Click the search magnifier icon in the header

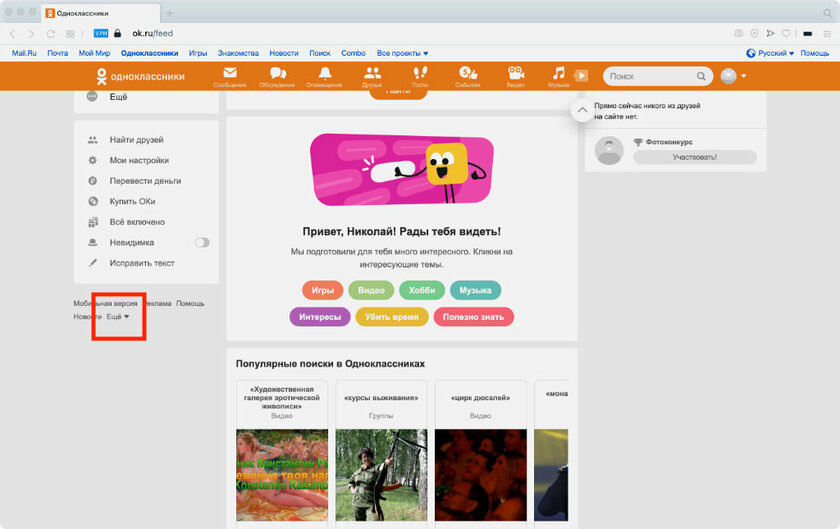701,76
